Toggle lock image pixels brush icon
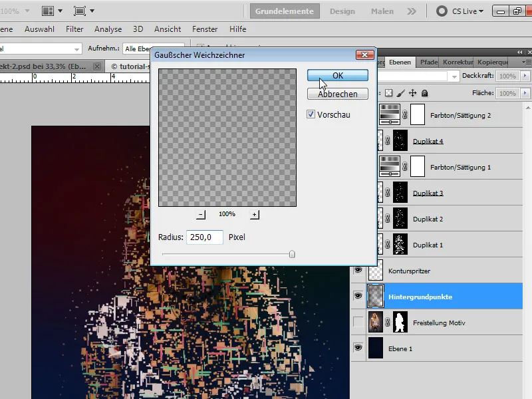 tap(401, 93)
